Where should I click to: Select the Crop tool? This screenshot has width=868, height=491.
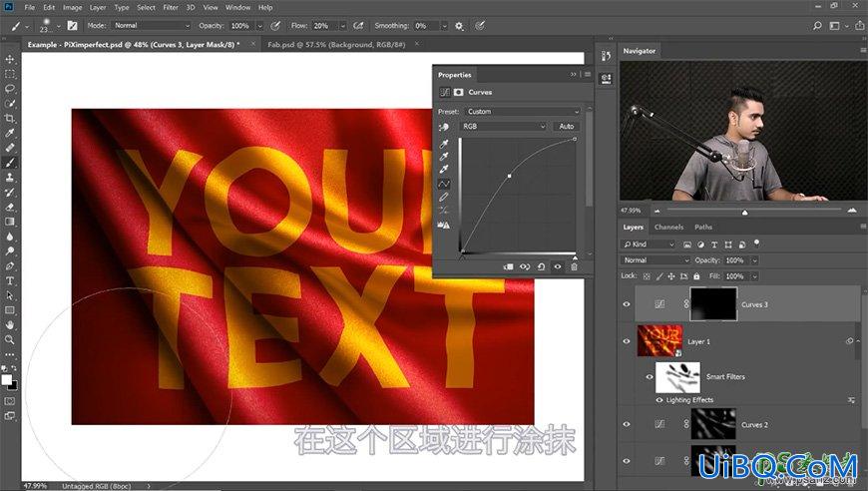[x=9, y=118]
